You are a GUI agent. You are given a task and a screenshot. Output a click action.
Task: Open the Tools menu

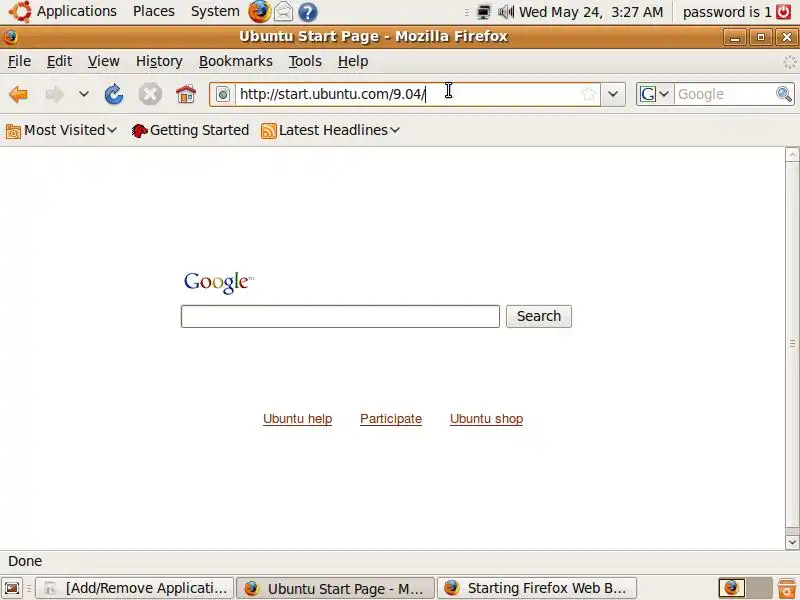pyautogui.click(x=305, y=61)
